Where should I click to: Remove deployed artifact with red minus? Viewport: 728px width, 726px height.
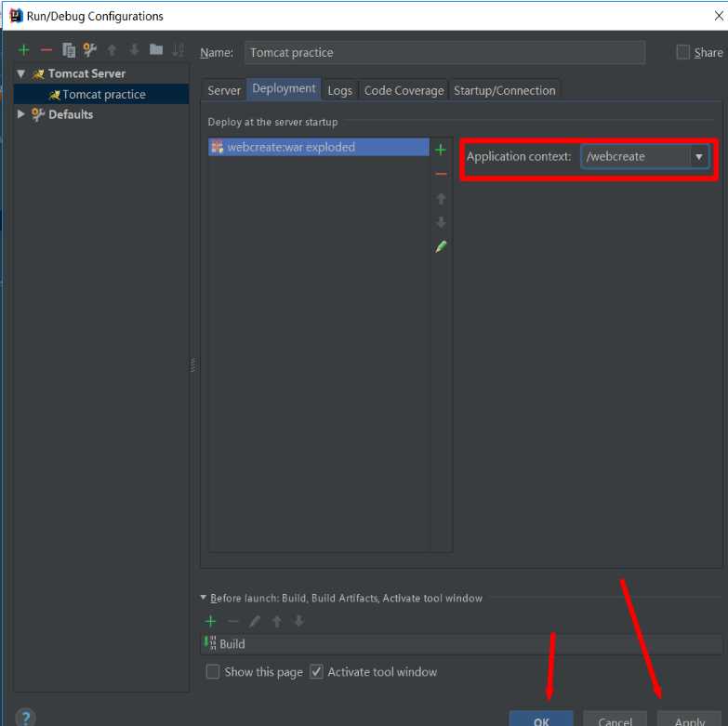coord(441,174)
